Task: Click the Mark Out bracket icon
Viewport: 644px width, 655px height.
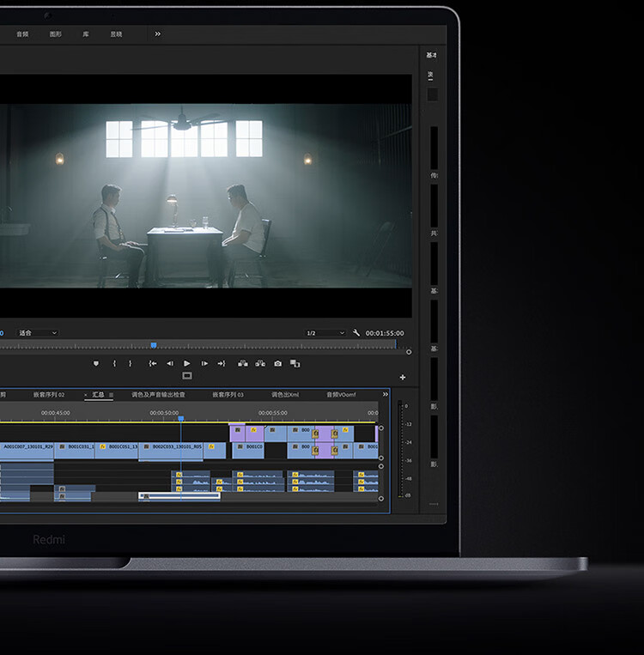Action: [x=131, y=363]
